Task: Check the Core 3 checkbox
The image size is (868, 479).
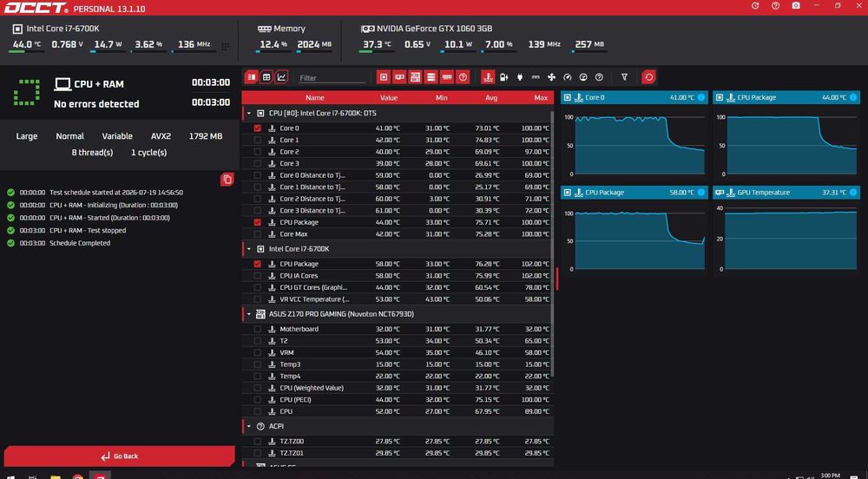Action: 258,164
